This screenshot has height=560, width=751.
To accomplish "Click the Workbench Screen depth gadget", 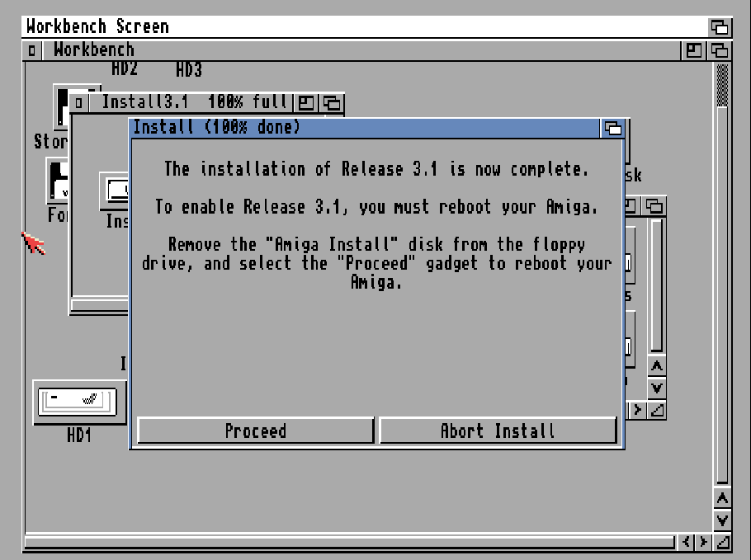I will coord(719,26).
